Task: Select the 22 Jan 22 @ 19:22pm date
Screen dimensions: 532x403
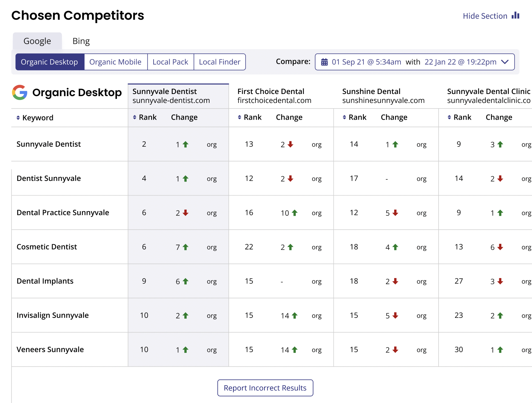Action: [x=460, y=62]
